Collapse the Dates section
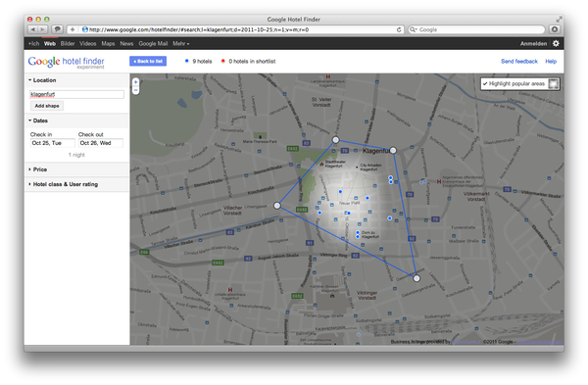 click(38, 120)
